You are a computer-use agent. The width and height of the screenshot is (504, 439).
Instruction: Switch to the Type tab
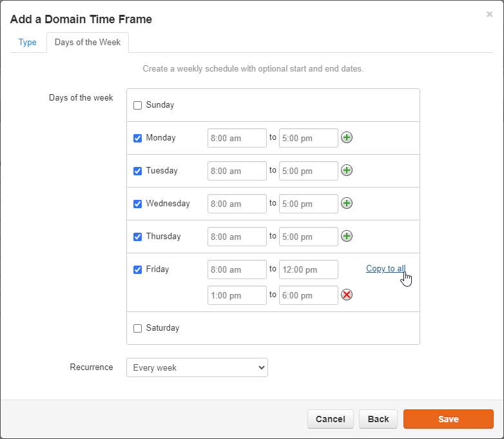tap(27, 42)
